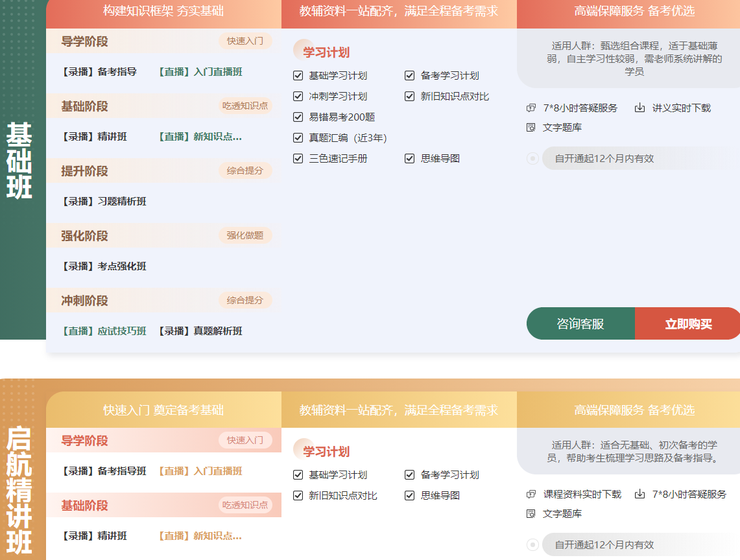The image size is (740, 560).
Task: Click the 基础班 vertical label
Action: tap(19, 160)
